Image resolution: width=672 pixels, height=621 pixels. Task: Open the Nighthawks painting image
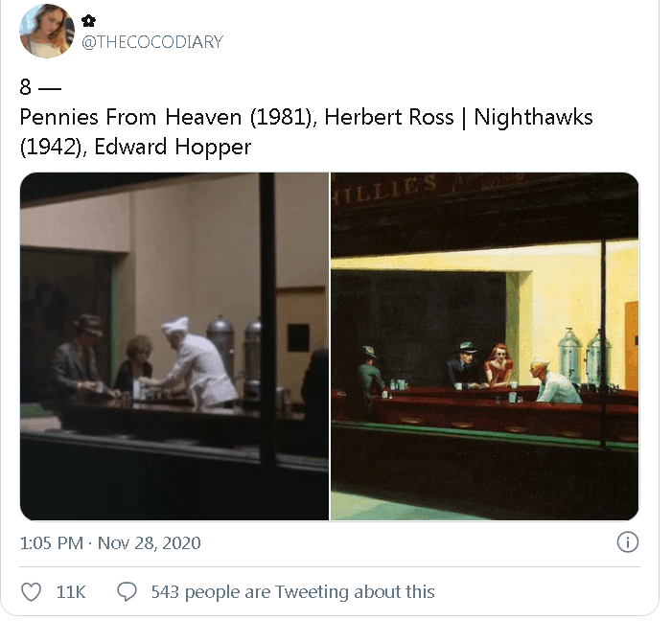(485, 346)
